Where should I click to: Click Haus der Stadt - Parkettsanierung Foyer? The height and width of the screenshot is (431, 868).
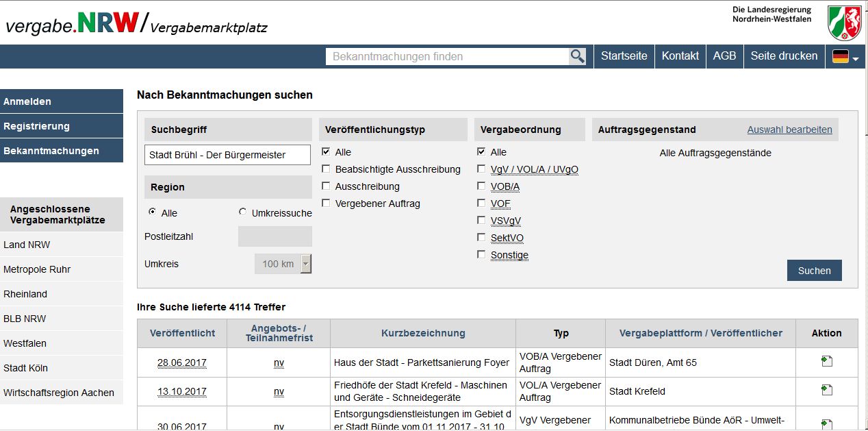coord(422,362)
